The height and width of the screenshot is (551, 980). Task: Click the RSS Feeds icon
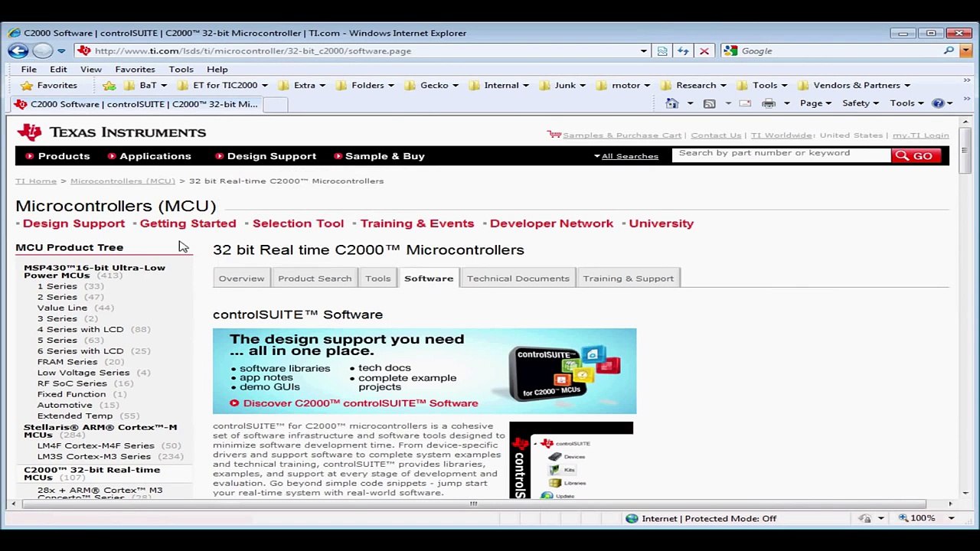coord(709,103)
